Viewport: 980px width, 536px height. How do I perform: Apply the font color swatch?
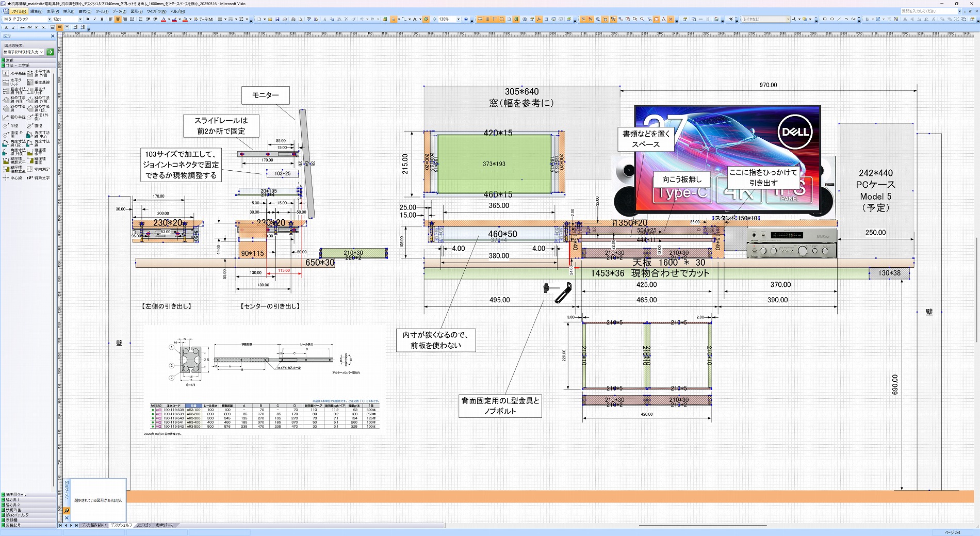(x=163, y=19)
